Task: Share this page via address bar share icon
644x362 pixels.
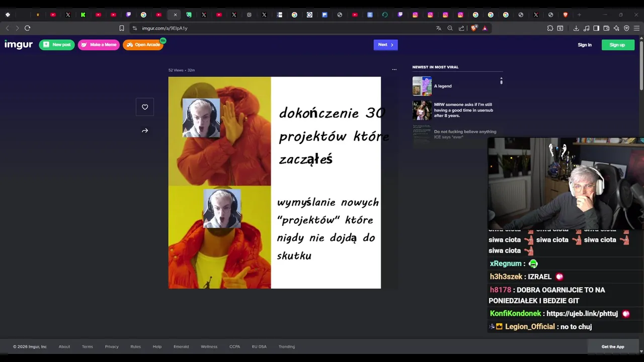Action: 461,28
